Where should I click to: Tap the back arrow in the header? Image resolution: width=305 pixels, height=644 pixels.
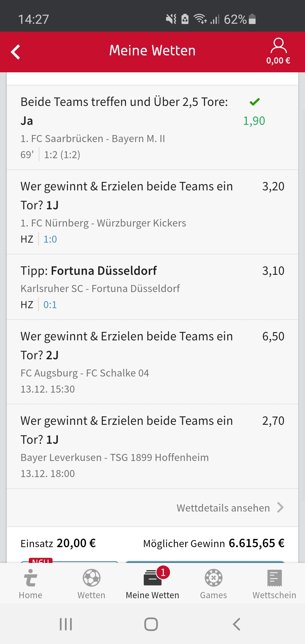point(16,52)
